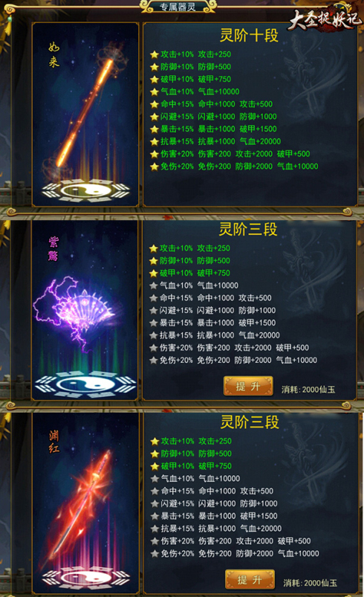Click gold star beside 破甲+10% in 澜红 panel
The width and height of the screenshot is (364, 597).
(155, 466)
